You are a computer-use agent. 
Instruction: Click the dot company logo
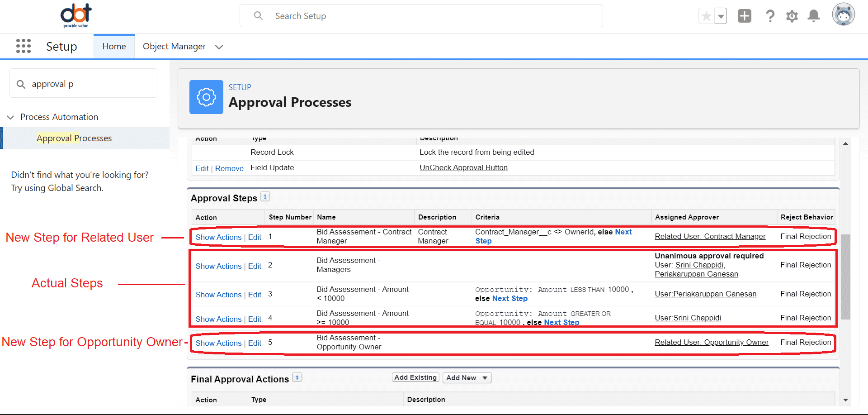click(76, 16)
